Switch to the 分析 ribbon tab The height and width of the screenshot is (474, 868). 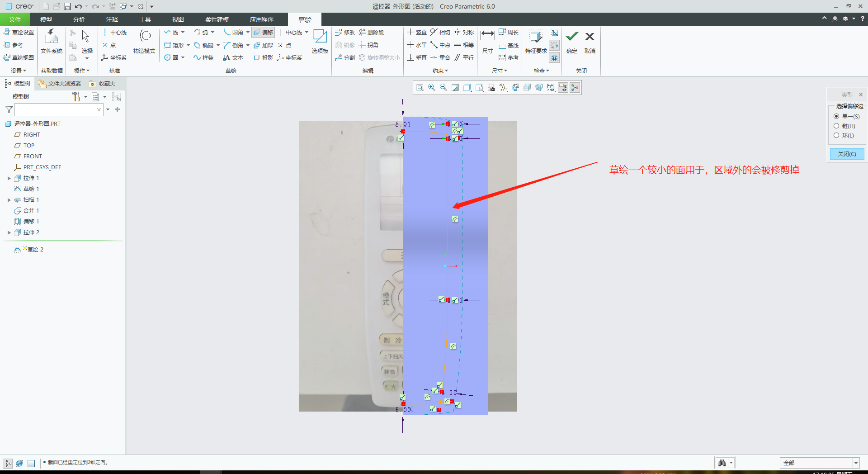coord(79,19)
